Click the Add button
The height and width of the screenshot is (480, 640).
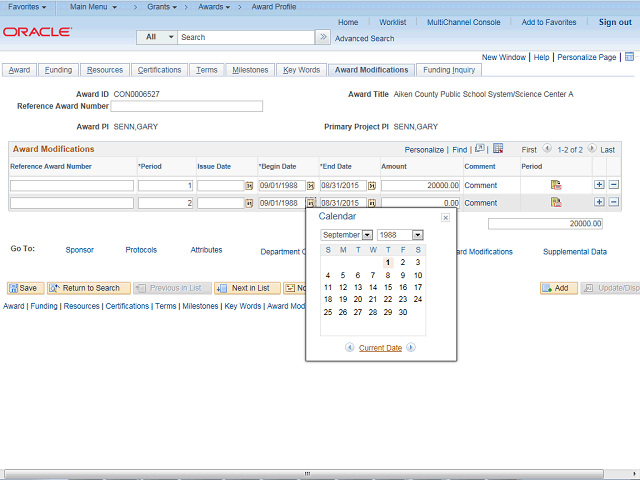[x=559, y=288]
